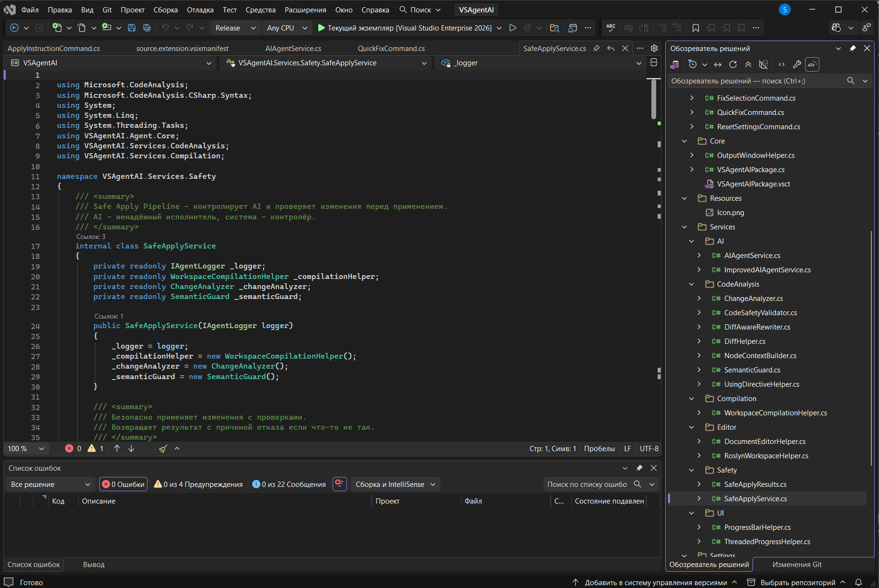Toggle the Errors filter in error list
This screenshot has height=588, width=879.
point(124,485)
